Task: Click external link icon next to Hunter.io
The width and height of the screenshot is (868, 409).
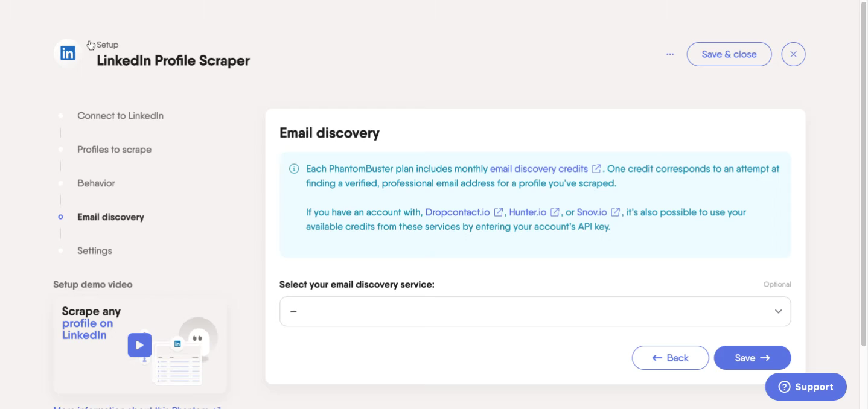Action: coord(555,212)
